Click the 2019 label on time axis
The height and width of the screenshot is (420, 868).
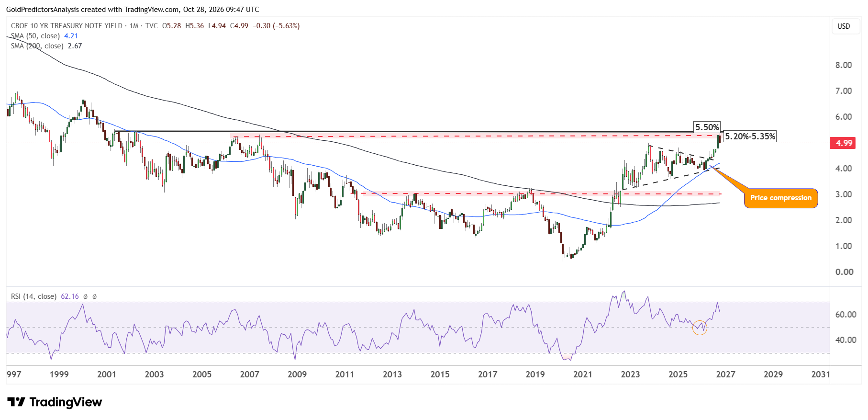(535, 375)
